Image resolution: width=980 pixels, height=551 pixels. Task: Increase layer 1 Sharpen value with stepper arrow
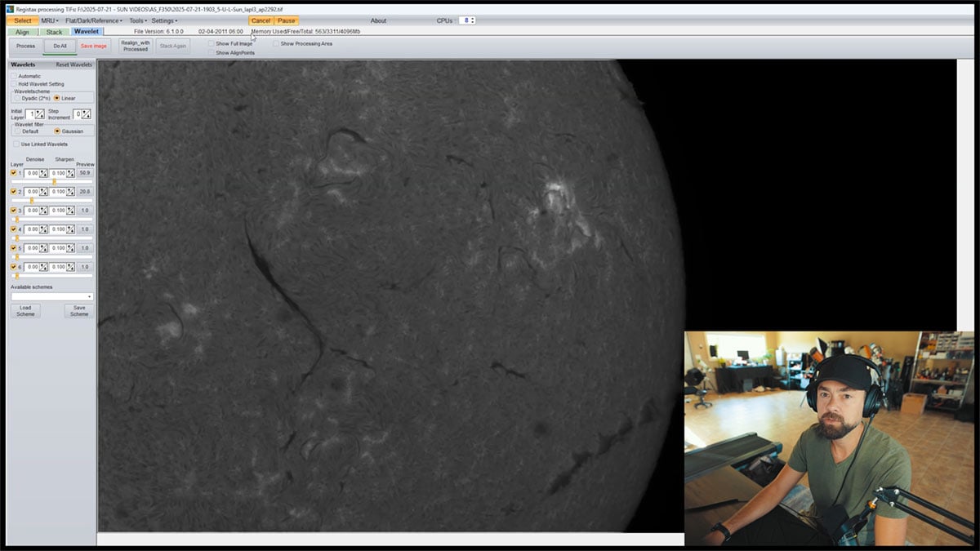pyautogui.click(x=70, y=170)
